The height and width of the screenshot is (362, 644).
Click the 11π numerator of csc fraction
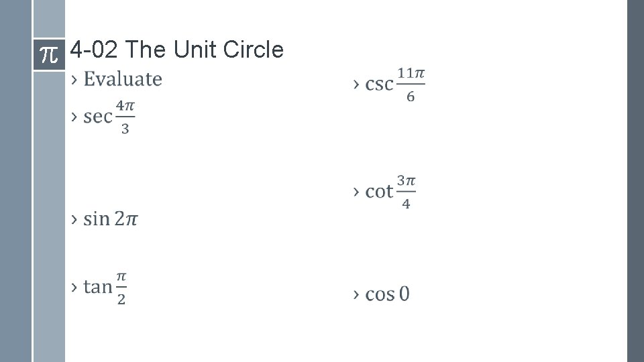(411, 74)
